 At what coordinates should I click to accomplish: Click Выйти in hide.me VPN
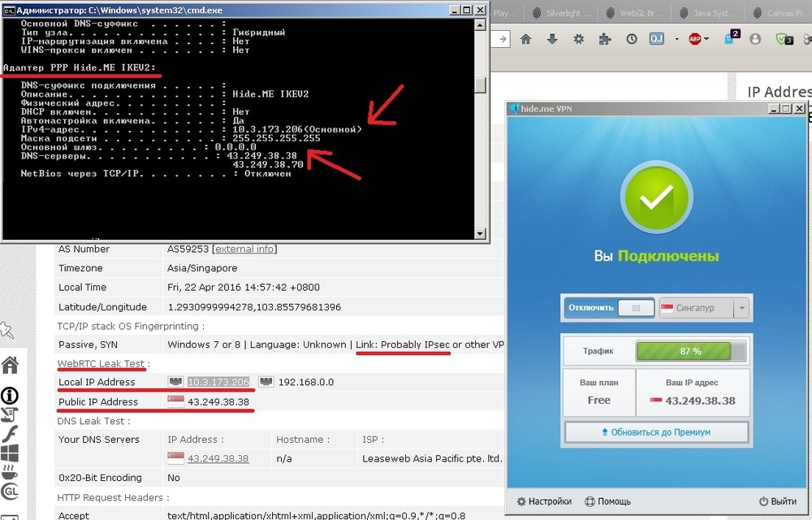[778, 501]
